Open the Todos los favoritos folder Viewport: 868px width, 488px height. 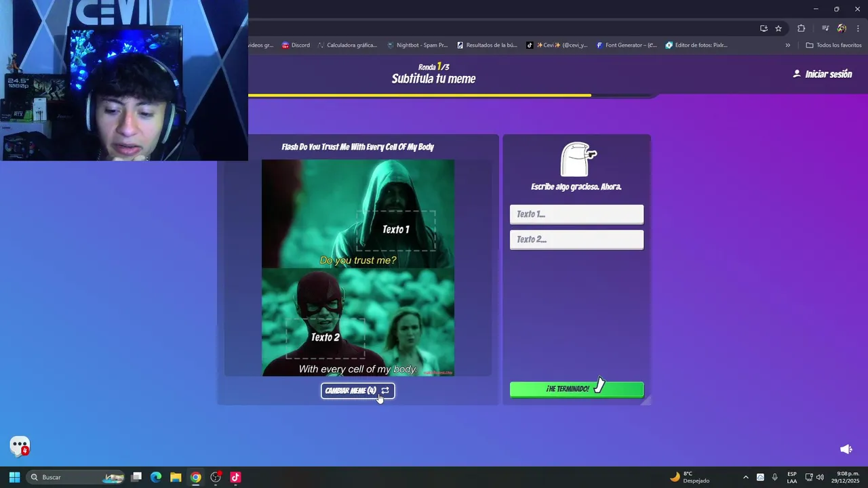[833, 45]
